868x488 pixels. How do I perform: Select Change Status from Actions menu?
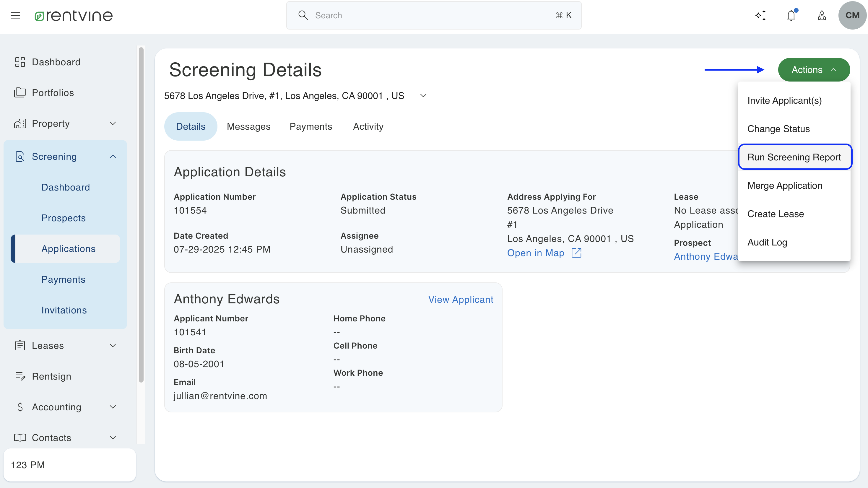[794, 129]
